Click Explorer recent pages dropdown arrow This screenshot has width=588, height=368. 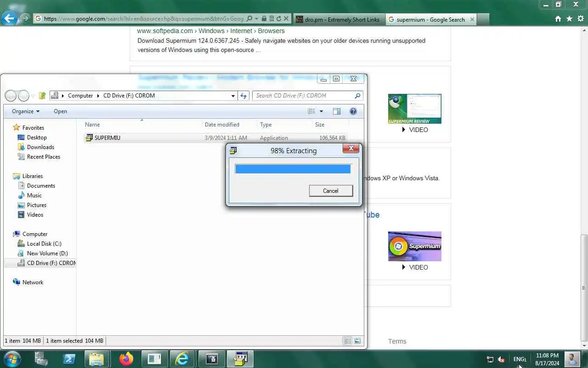click(x=33, y=96)
